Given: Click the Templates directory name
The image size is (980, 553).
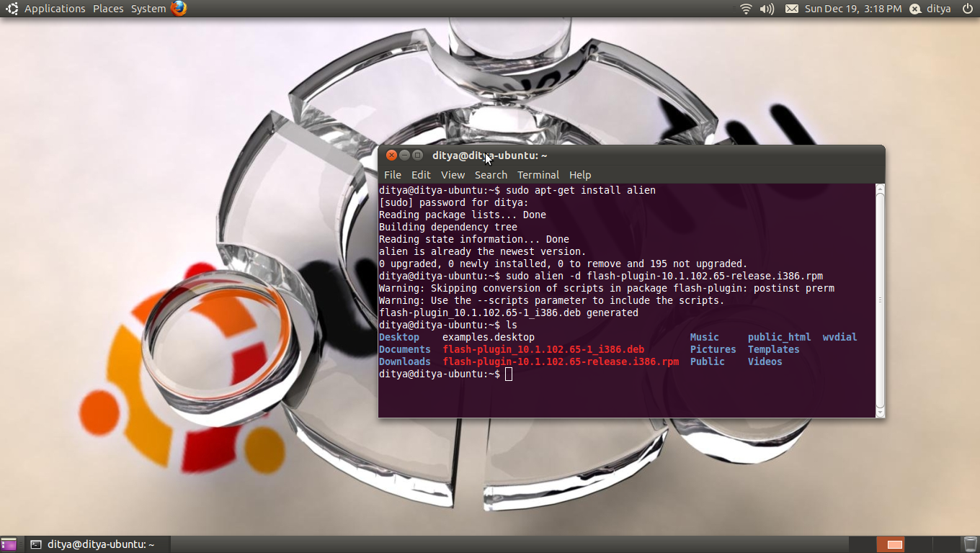Looking at the screenshot, I should coord(774,349).
